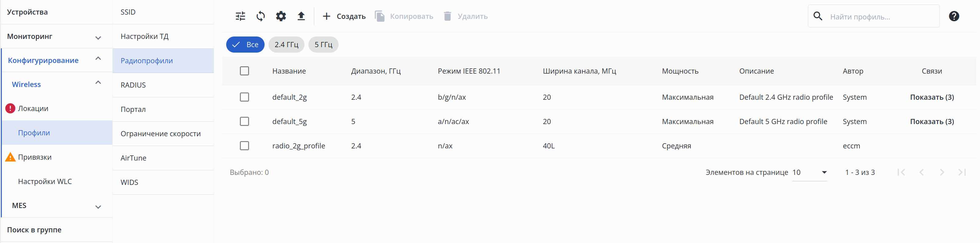Click the upload arrow icon
This screenshot has width=980, height=243.
(x=301, y=16)
